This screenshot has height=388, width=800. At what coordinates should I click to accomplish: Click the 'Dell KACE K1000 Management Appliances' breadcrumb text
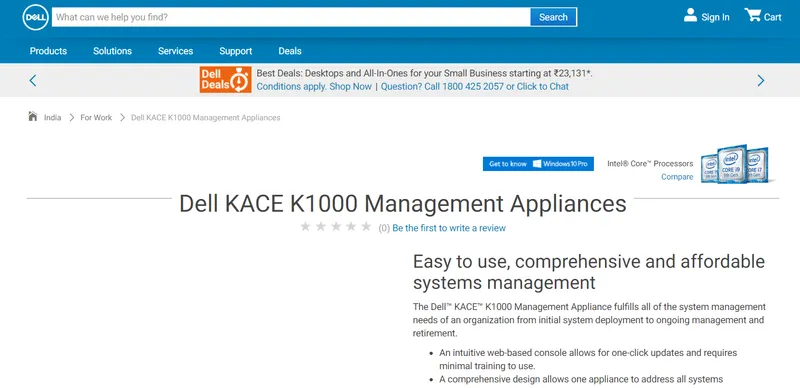click(206, 117)
